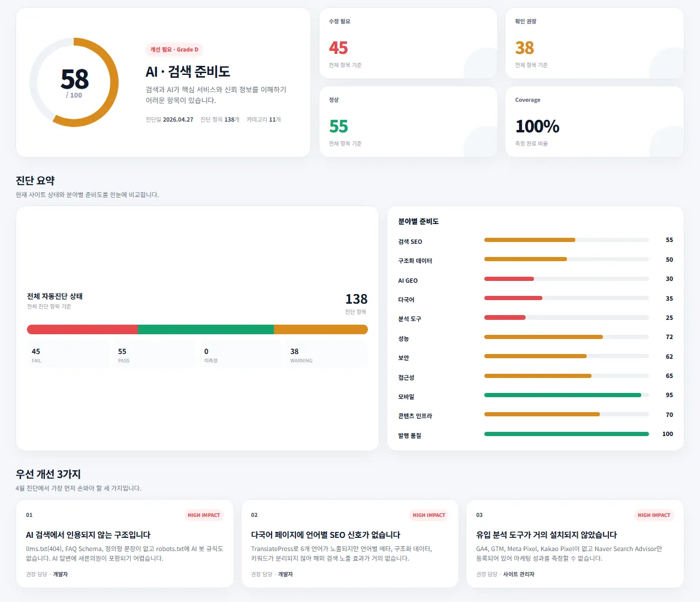700x602 pixels.
Task: Click HIGH IMPACT badge on card 03
Action: (654, 515)
